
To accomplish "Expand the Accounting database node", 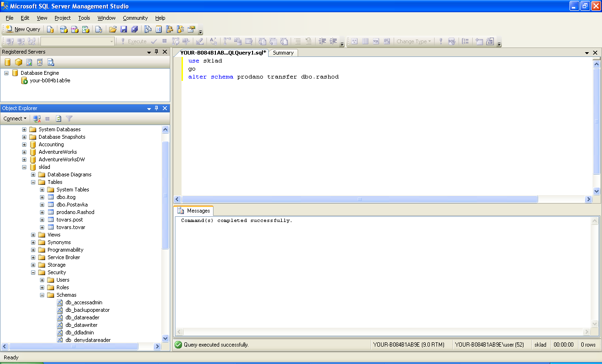I will (24, 144).
